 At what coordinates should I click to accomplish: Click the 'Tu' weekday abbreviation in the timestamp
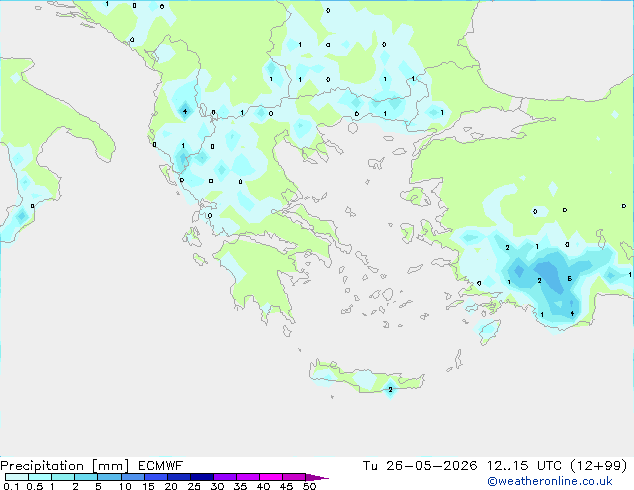[x=370, y=466]
